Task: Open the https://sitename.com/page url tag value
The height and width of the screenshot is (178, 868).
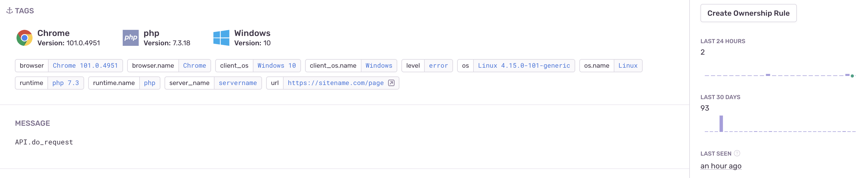Action: click(335, 83)
